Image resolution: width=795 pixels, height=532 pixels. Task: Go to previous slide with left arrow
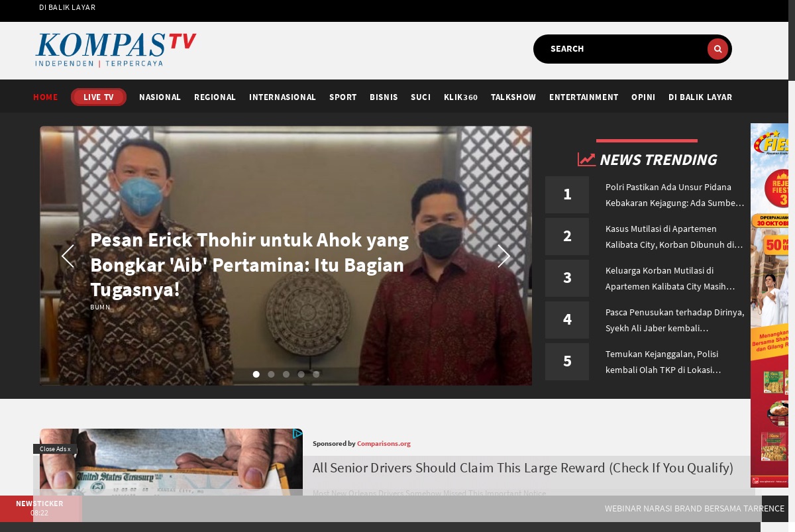tap(68, 256)
